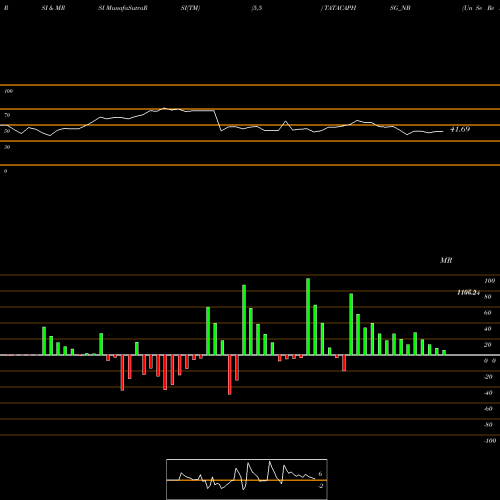Click the 'SI(TM)' header text
The image size is (500, 500).
point(190,8)
